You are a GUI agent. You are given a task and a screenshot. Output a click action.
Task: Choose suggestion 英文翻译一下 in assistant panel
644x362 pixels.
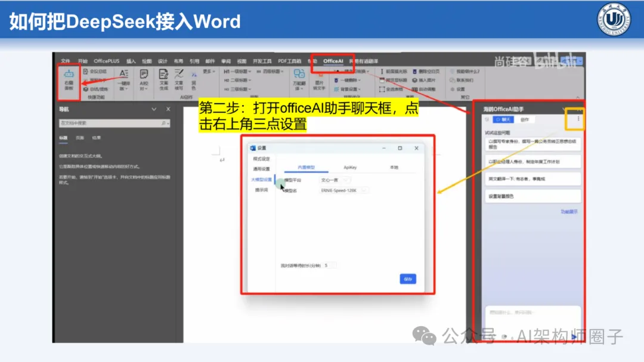pos(533,179)
